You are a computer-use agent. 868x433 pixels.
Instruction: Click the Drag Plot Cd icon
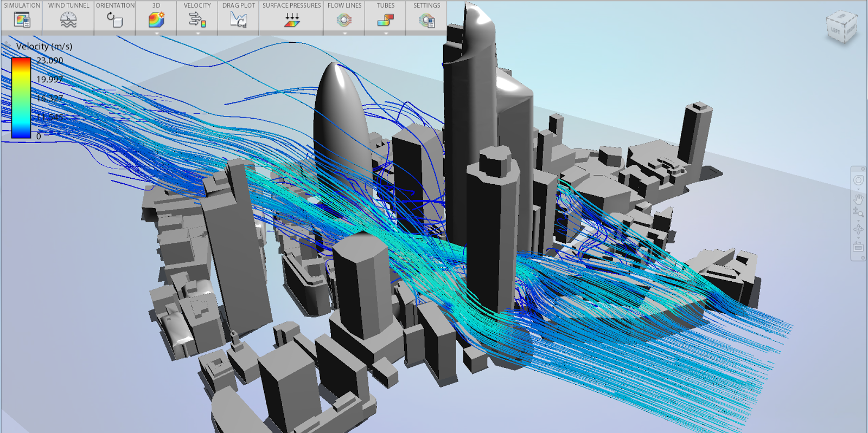[238, 21]
